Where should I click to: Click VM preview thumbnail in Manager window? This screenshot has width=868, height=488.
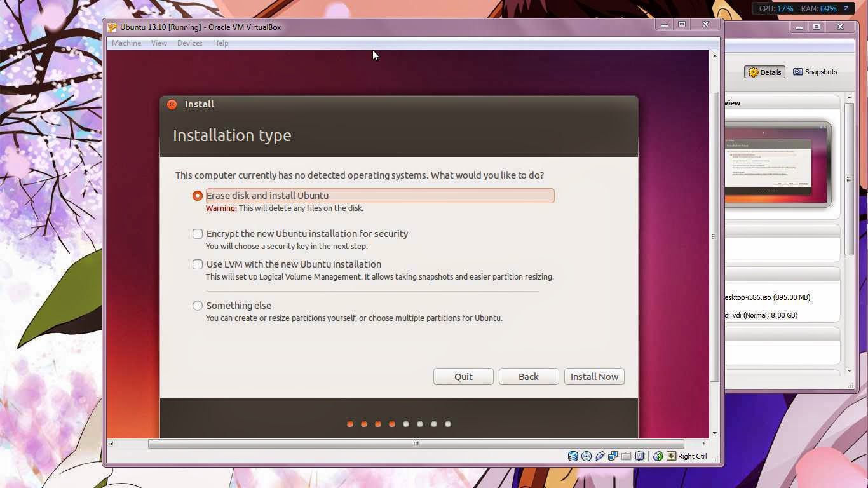pyautogui.click(x=778, y=164)
